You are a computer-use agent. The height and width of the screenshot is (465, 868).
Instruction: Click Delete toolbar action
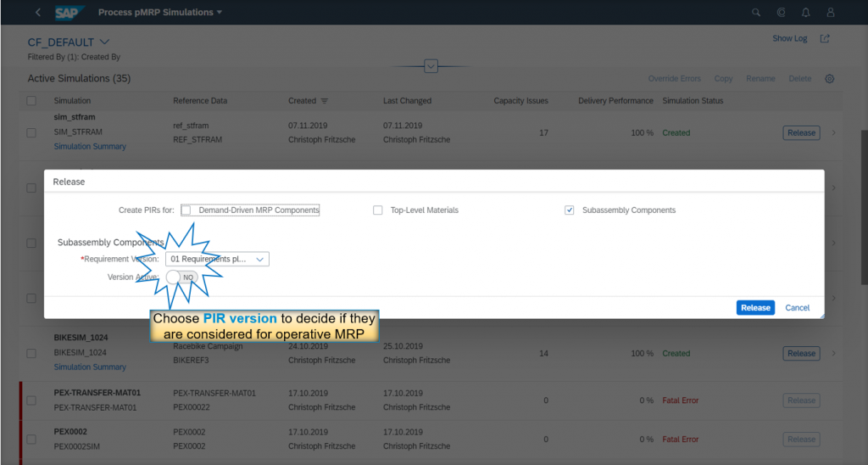coord(800,79)
